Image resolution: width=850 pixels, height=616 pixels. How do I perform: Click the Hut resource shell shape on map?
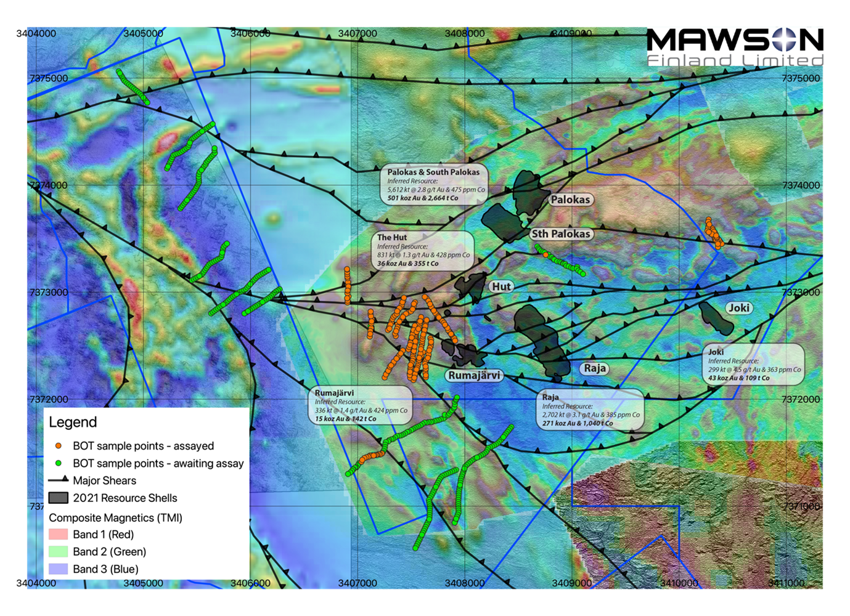472,286
